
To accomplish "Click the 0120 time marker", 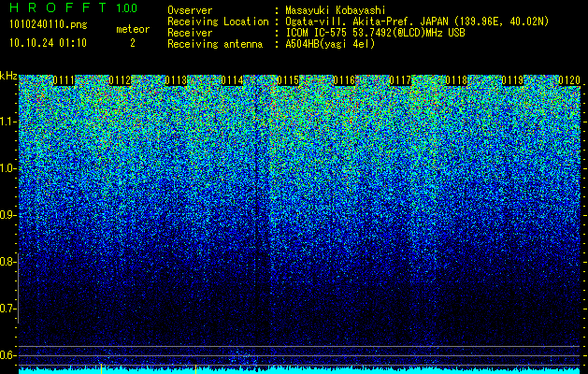I will (x=569, y=80).
